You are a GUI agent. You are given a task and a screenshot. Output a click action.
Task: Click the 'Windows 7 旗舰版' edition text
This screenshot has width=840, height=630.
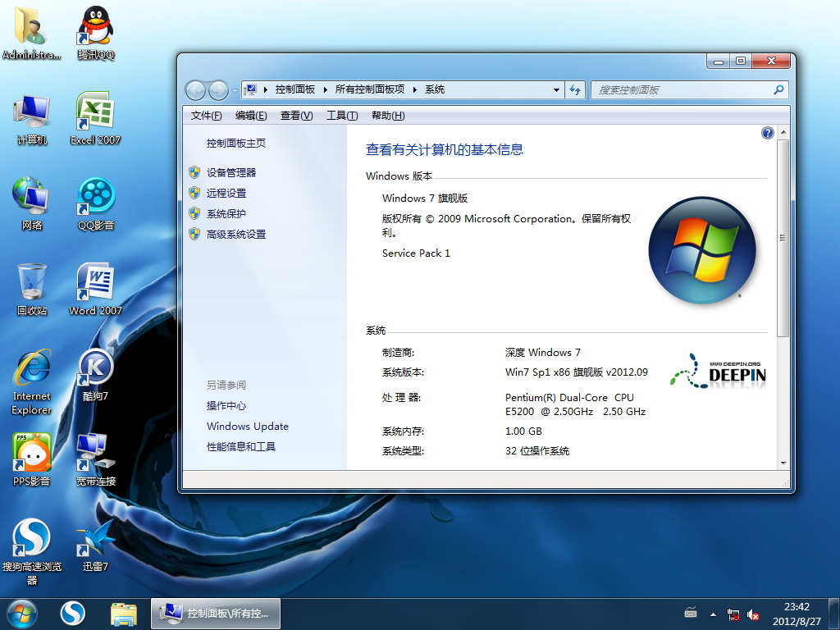coord(425,199)
